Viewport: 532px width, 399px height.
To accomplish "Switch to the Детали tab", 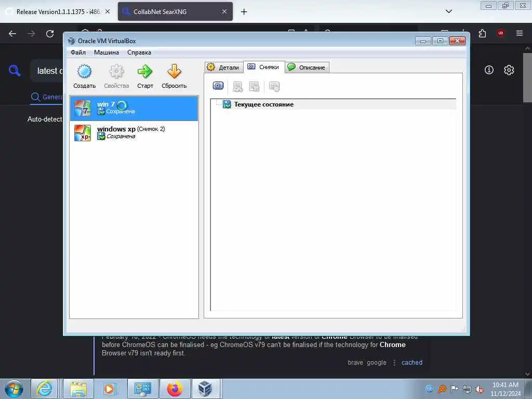I will (224, 67).
